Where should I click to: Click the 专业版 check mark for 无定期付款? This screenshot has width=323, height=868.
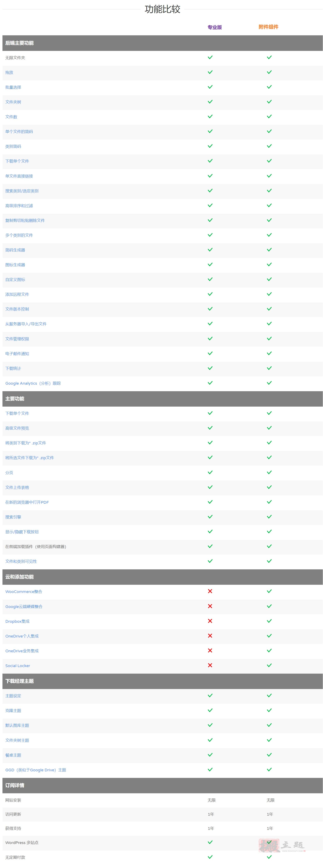point(210,857)
